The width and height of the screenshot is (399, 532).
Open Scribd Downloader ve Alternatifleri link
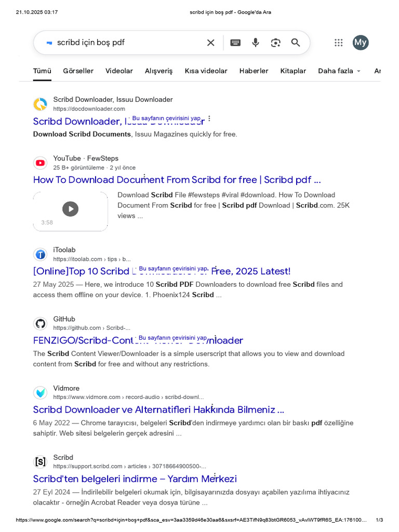[158, 410]
